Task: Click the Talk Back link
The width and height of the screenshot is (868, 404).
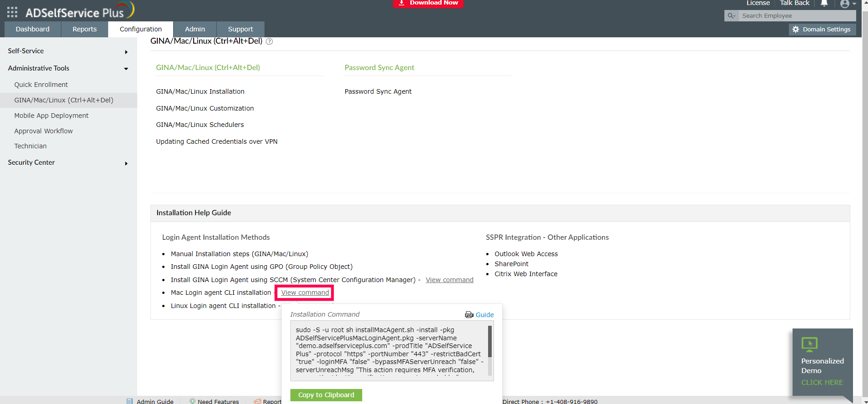Action: 795,3
